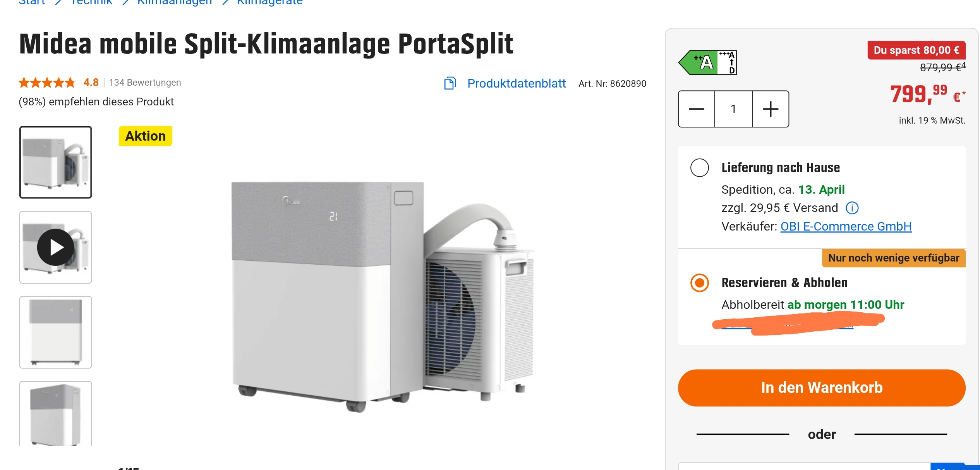
Task: Click the five-star rating icons
Action: 47,83
